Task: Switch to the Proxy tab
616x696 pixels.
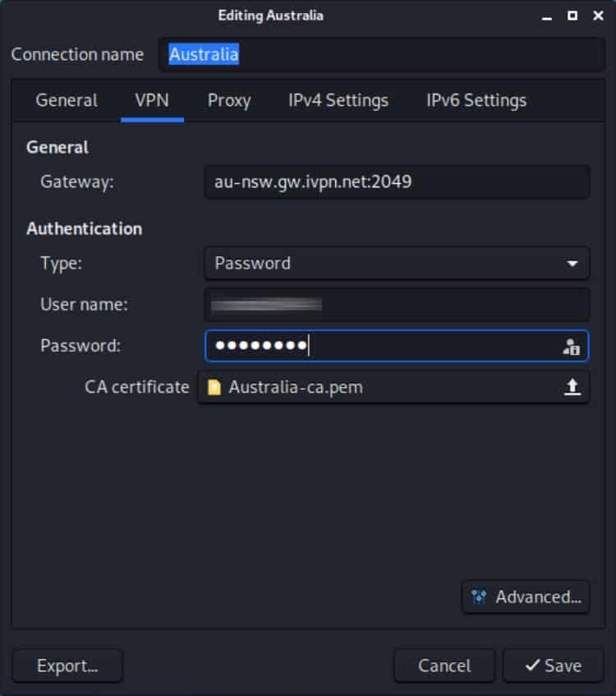Action: pyautogui.click(x=229, y=101)
